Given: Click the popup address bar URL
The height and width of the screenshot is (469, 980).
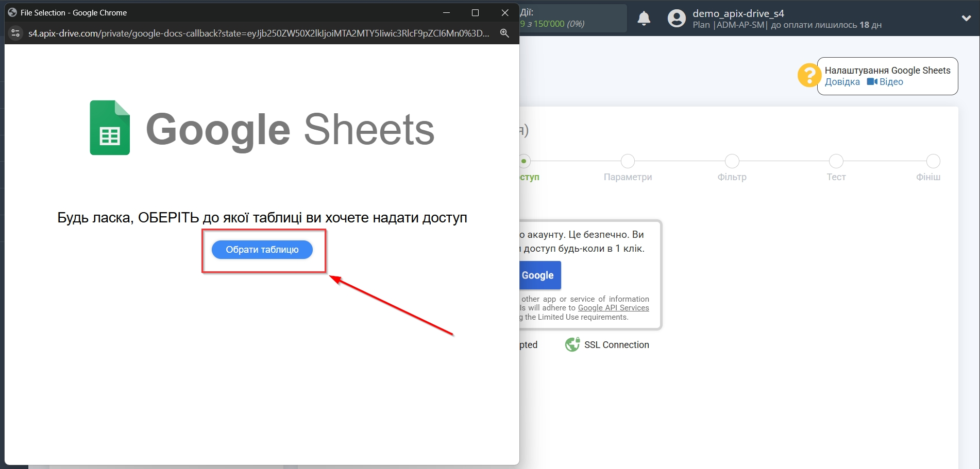Looking at the screenshot, I should [259, 33].
